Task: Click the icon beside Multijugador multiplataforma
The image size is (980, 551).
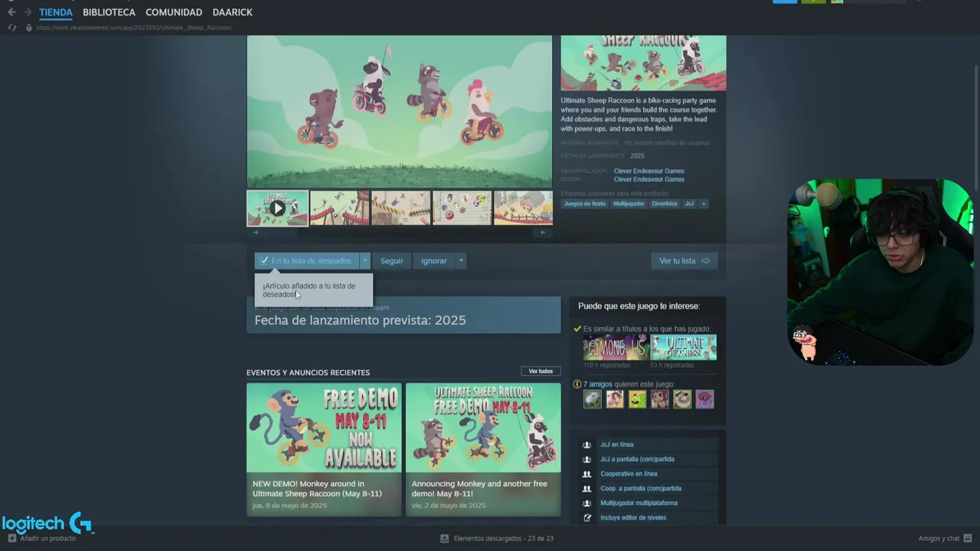Action: pos(587,503)
